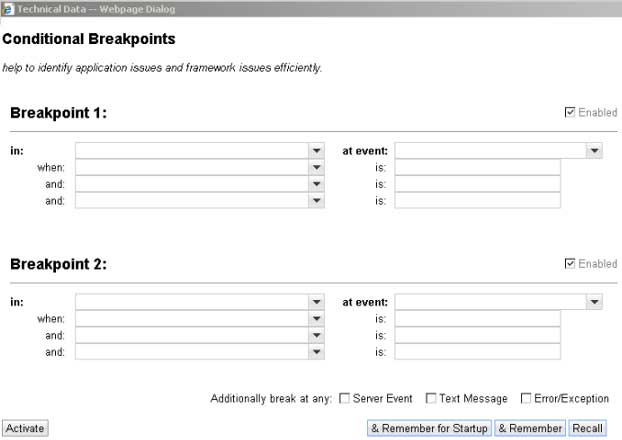The height and width of the screenshot is (440, 622).
Task: Toggle Enabled checkbox for Breakpoint 1
Action: pos(569,112)
